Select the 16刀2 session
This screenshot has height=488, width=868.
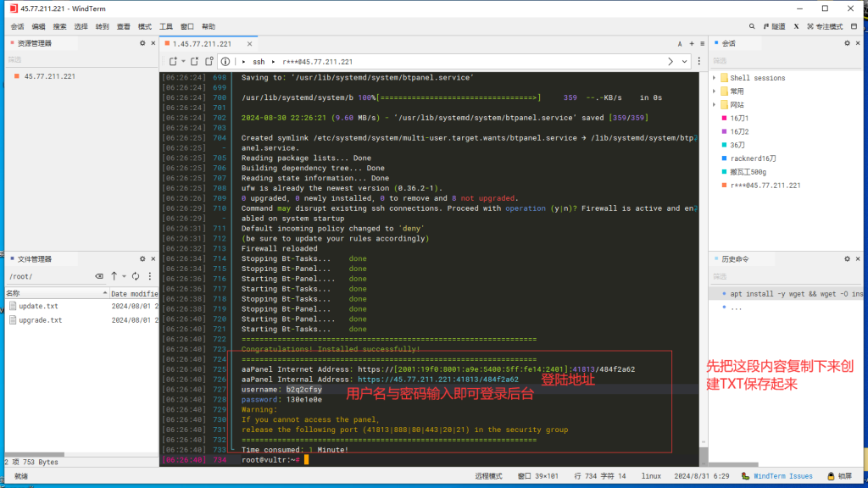(x=738, y=131)
